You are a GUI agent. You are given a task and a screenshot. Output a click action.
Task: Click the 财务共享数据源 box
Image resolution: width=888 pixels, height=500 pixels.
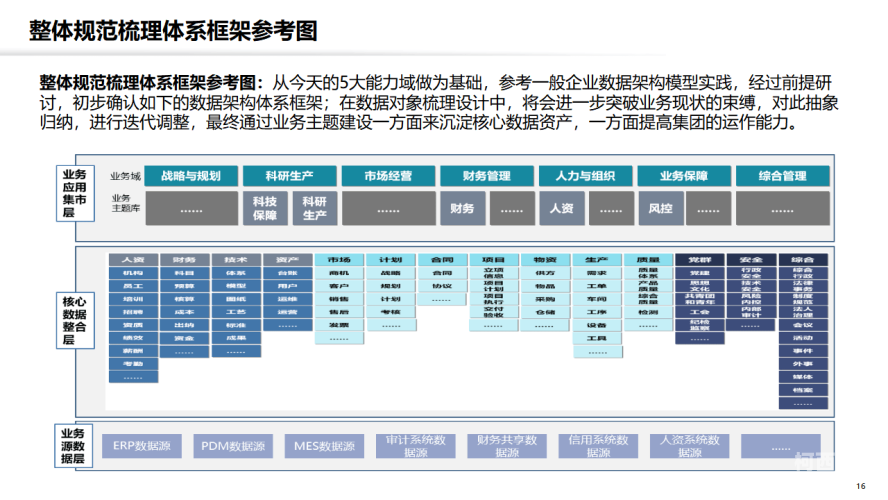[507, 446]
